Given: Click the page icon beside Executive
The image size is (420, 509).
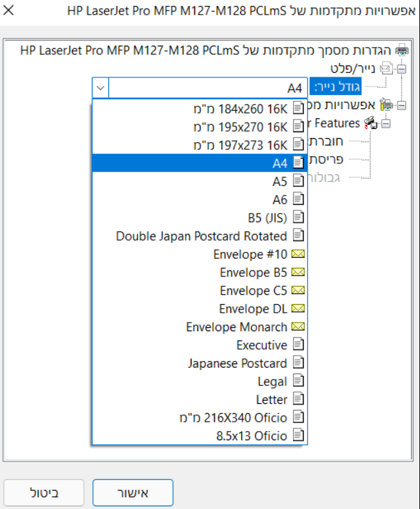Looking at the screenshot, I should point(298,344).
